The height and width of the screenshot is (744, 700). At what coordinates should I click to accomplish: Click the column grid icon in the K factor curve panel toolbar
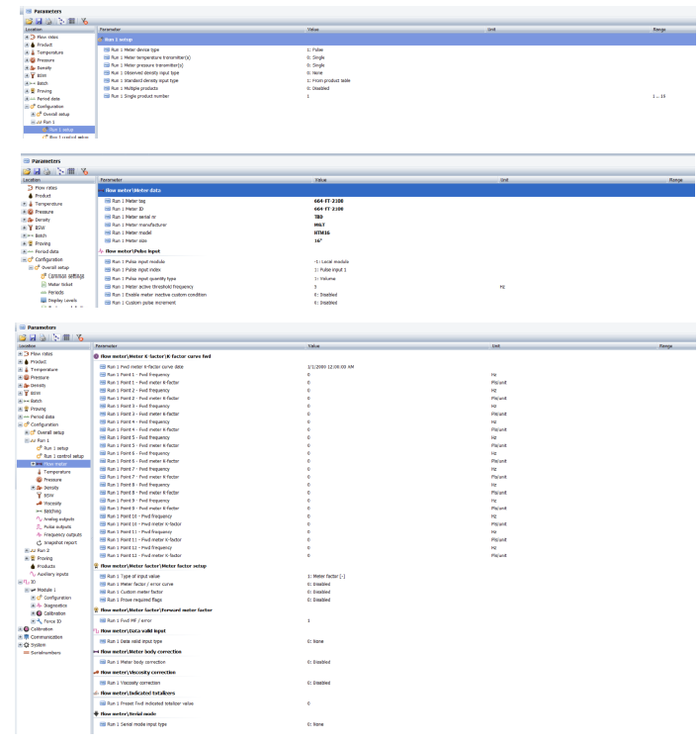[66, 337]
